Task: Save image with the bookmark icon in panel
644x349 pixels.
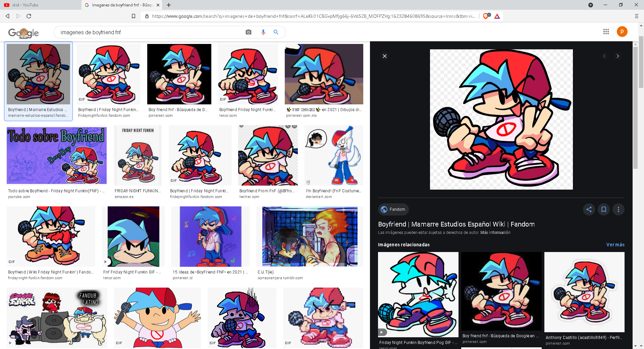Action: pos(604,209)
